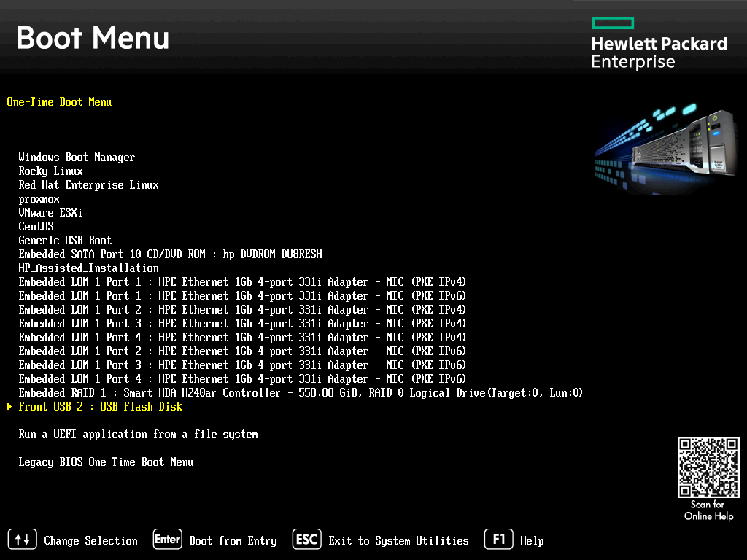The width and height of the screenshot is (747, 560).
Task: Pick the CentOS boot entry
Action: tap(36, 226)
